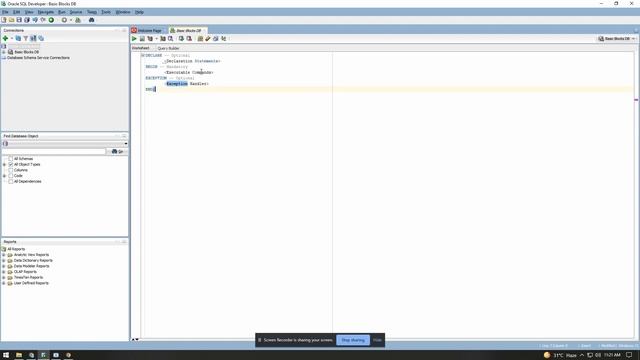Click the Open folder icon in main toolbar

click(x=11, y=20)
